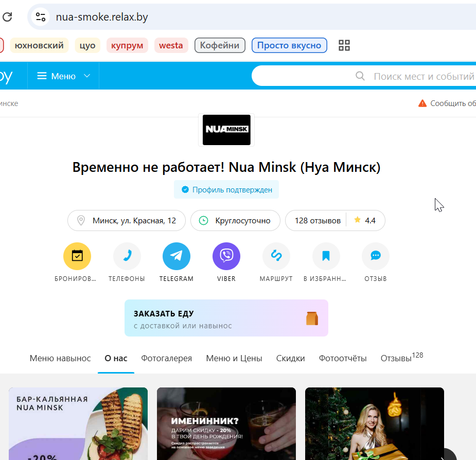Expand the Меню dropdown in header
476x460 pixels.
click(x=63, y=76)
